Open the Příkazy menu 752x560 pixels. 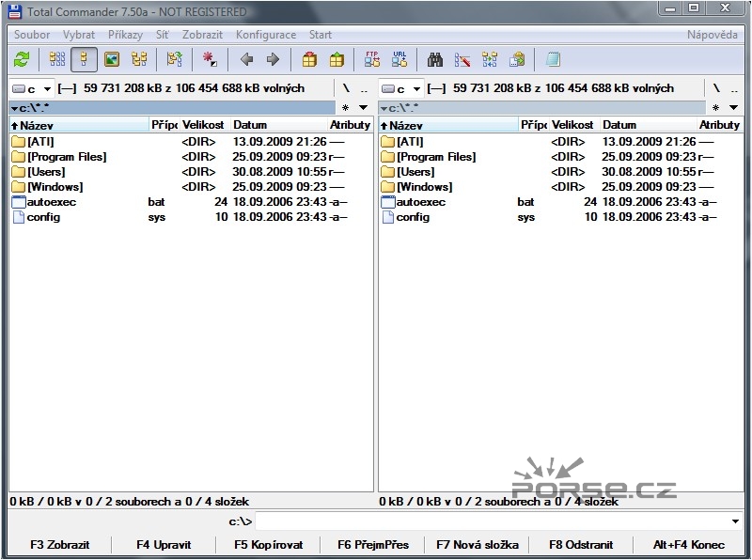(x=125, y=35)
